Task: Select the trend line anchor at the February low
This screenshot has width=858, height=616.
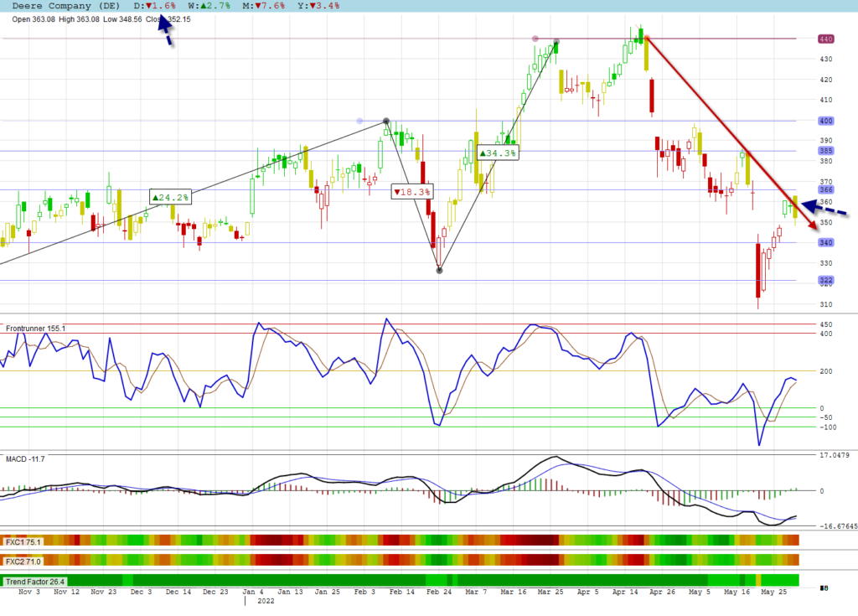Action: (439, 270)
